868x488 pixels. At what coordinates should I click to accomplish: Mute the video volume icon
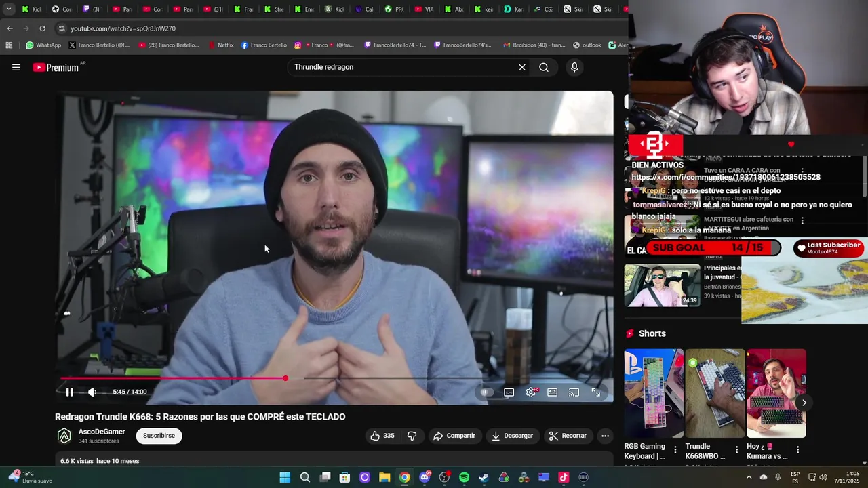pyautogui.click(x=92, y=392)
